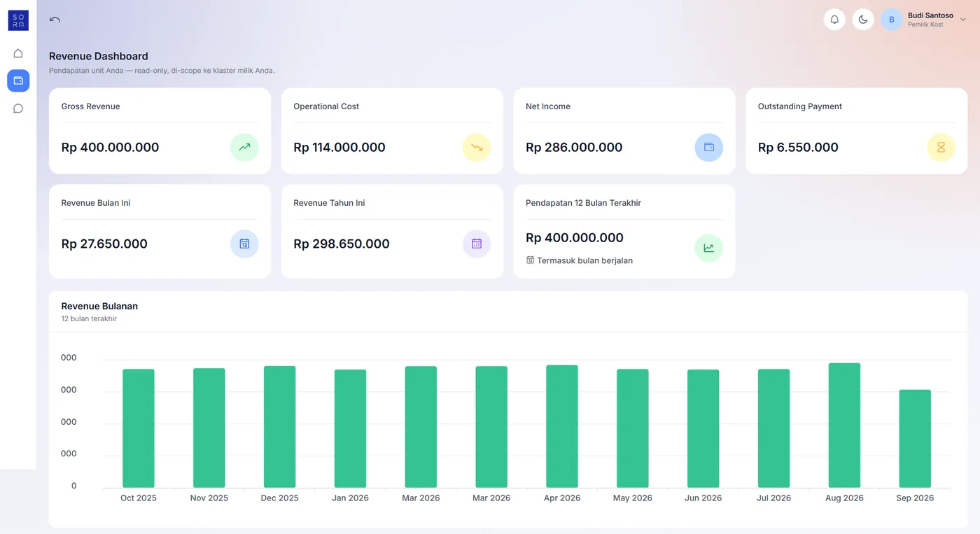
Task: Select the Sep 2026 bar in the chart
Action: 915,439
